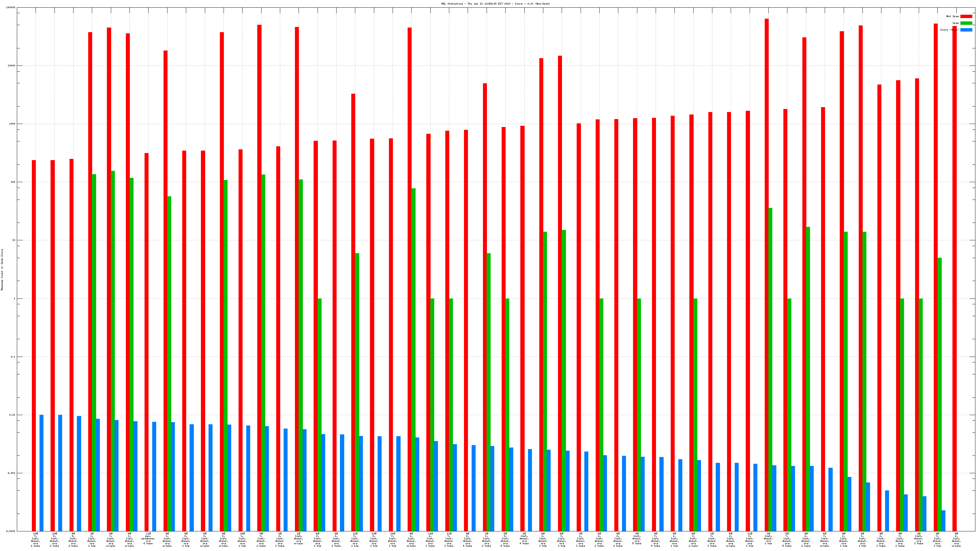Screen dimensions: 980x551
Task: Click the 0.01 y-axis tick label
Action: pyautogui.click(x=12, y=415)
